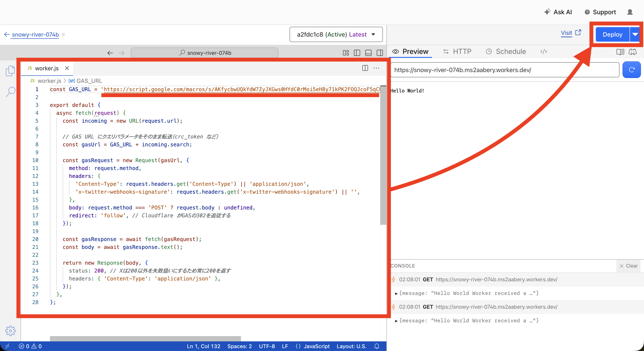Image resolution: width=644 pixels, height=351 pixels.
Task: Open the Discord community icon
Action: (633, 52)
